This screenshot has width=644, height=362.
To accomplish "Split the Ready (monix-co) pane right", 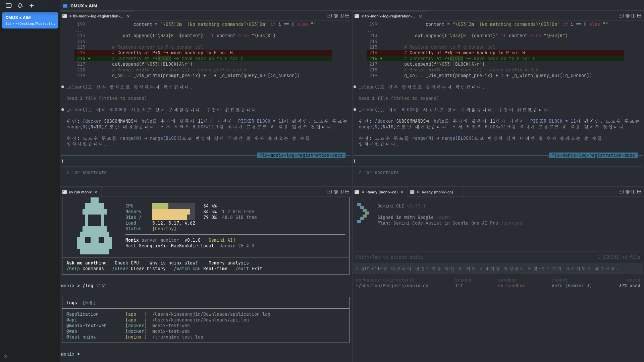I will (x=633, y=192).
